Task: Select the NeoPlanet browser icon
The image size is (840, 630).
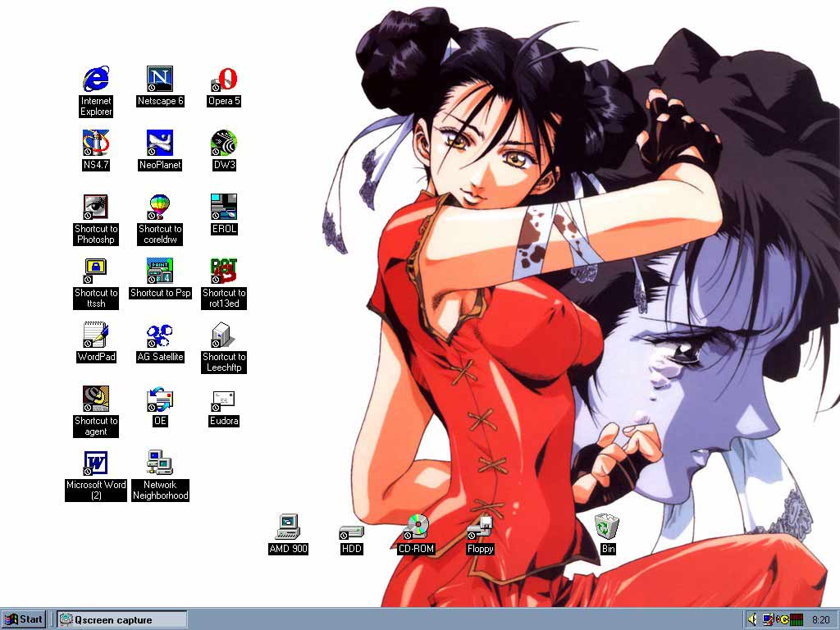Action: point(160,143)
